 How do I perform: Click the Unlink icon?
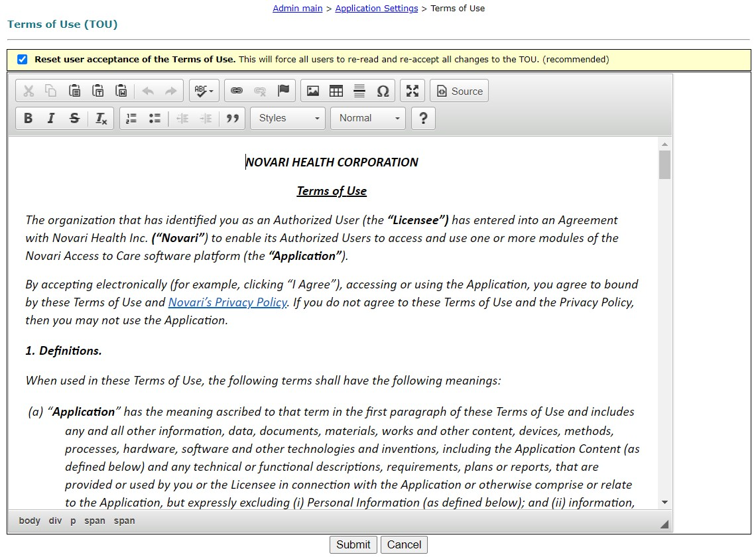click(x=260, y=91)
